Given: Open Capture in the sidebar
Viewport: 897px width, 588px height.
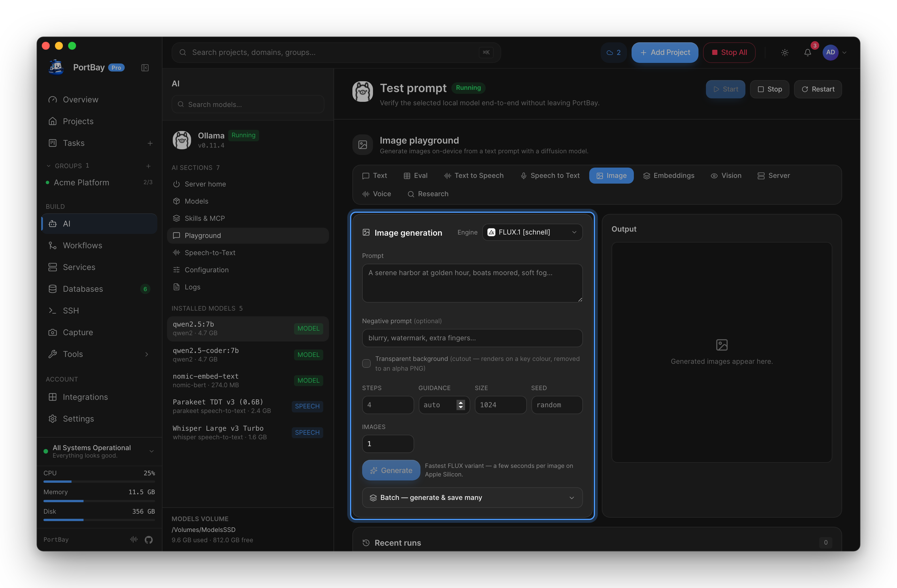Looking at the screenshot, I should tap(99, 332).
